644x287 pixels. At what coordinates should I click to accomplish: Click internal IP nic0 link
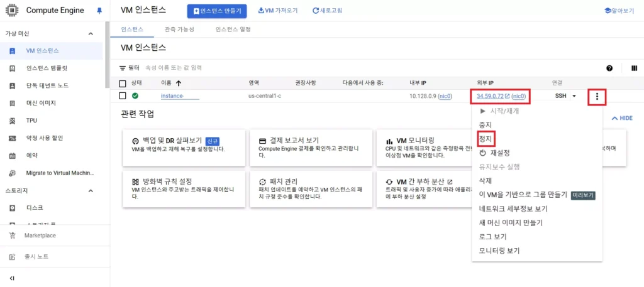point(446,96)
